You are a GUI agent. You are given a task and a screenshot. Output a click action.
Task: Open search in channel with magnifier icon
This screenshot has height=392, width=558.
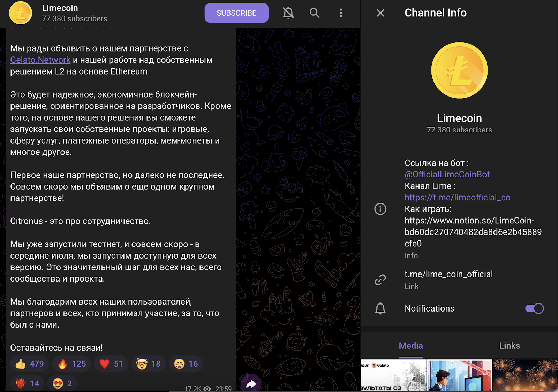pos(315,13)
